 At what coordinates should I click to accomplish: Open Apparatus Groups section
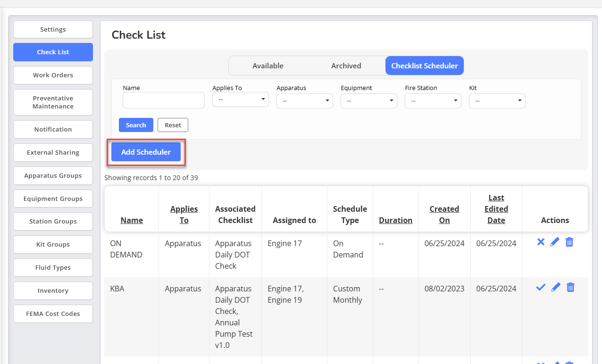click(53, 176)
